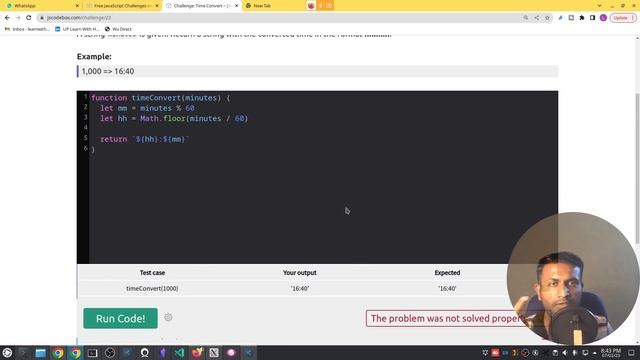Open the Wix Direct bookmark
The height and width of the screenshot is (360, 640).
coord(118,29)
